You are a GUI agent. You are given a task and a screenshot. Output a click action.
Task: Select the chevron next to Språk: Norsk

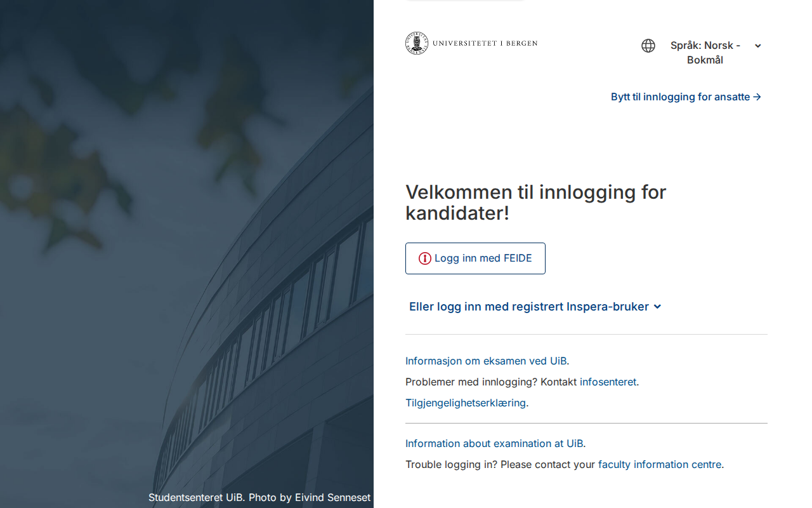[x=757, y=45]
